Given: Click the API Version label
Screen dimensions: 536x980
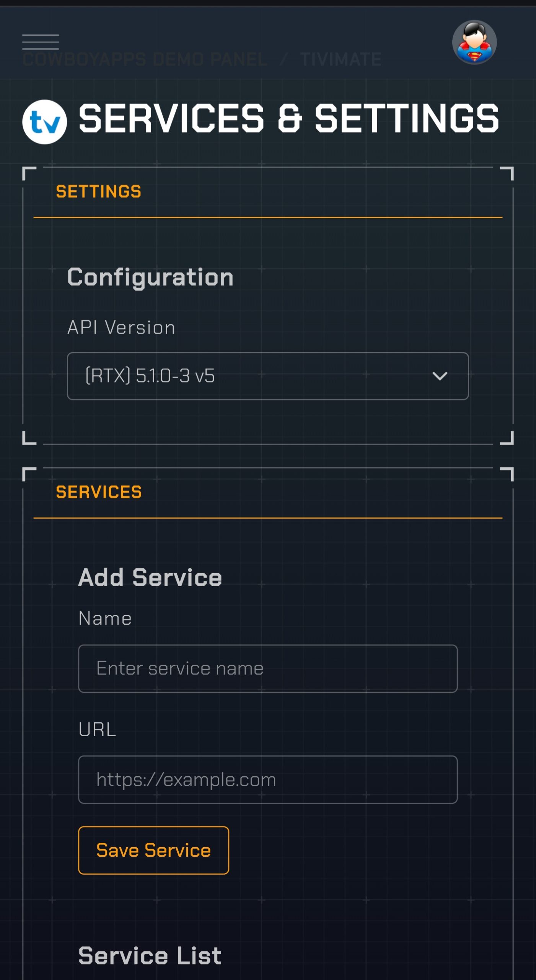Looking at the screenshot, I should click(121, 328).
